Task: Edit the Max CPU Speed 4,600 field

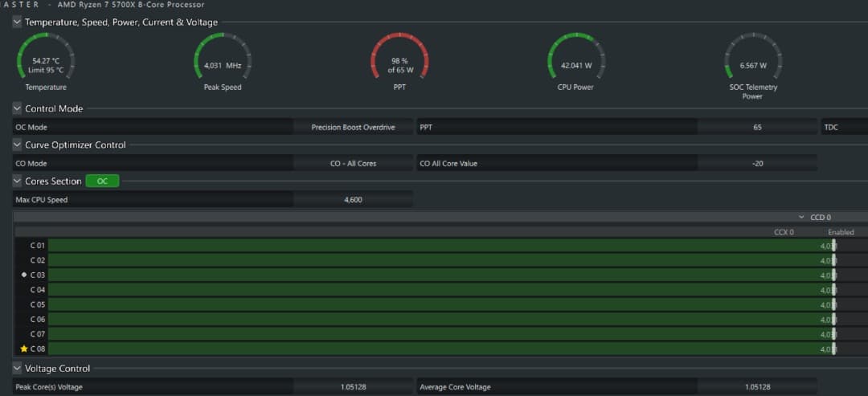Action: (353, 200)
